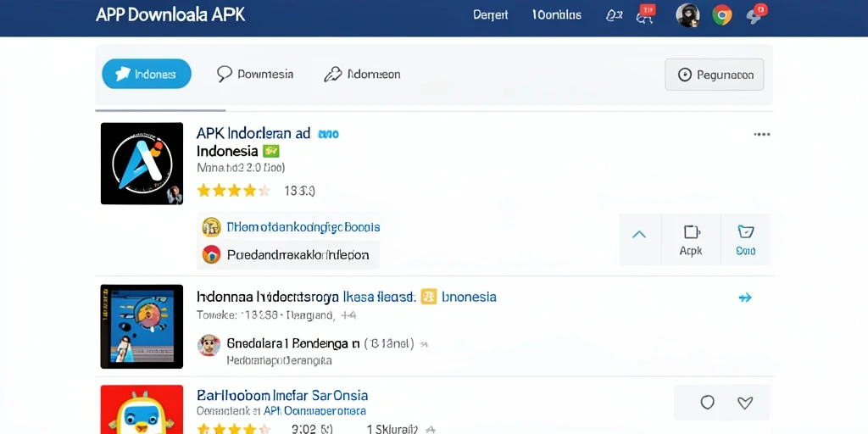Viewport: 868px width, 434px height.
Task: Click the cartoon face avatar by 'Gnedalara1'
Action: (x=209, y=345)
